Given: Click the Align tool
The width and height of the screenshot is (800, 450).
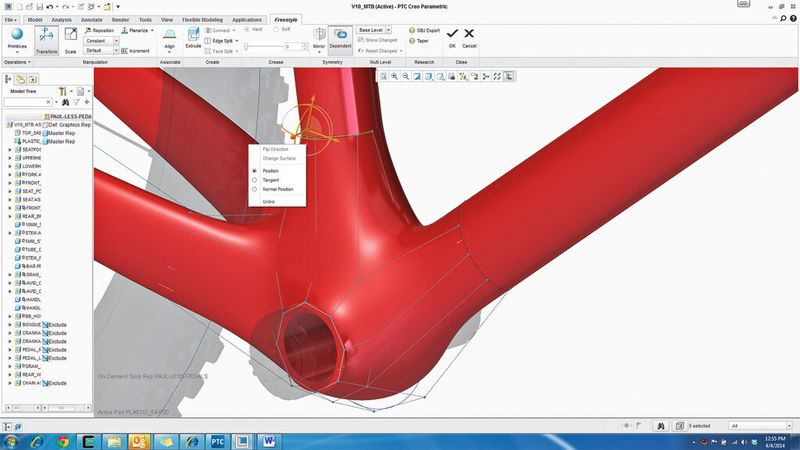Looking at the screenshot, I should click(x=169, y=38).
